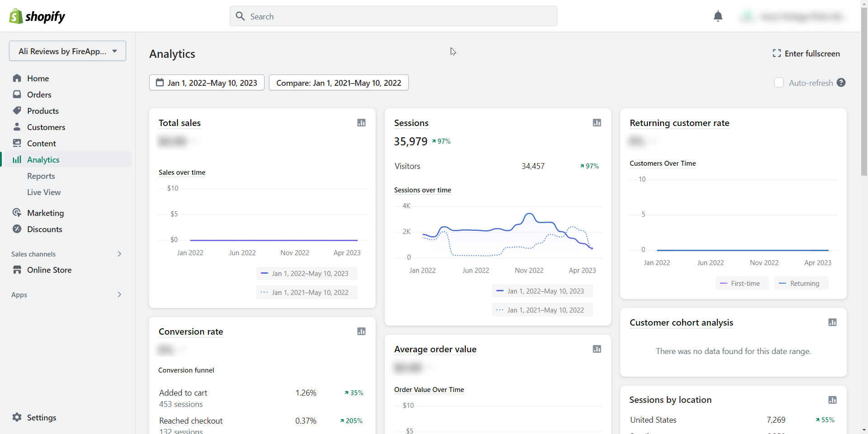Enable the Auto-refresh checkbox
Viewport: 868px width, 434px height.
click(779, 83)
